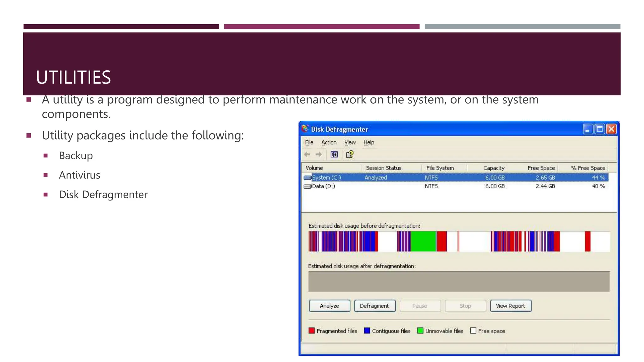
Task: Click the 'Analyzed' session status cell
Action: click(376, 178)
